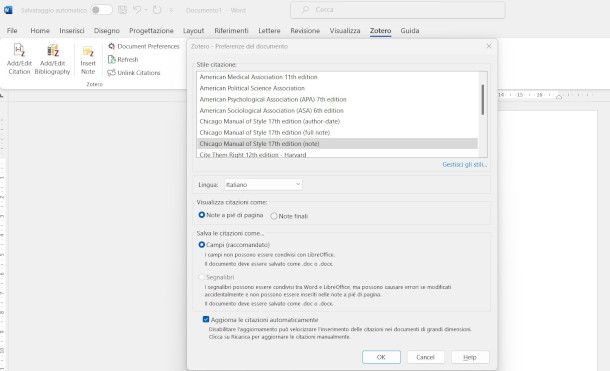Viewport: 610px width, 371px height.
Task: Click the Redo icon in title bar
Action: coord(157,10)
